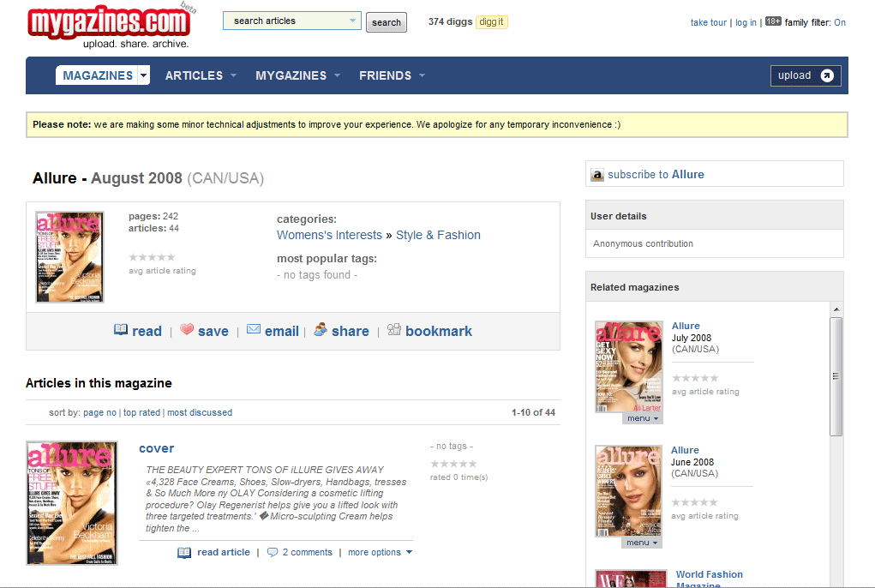Click Anonymous contribution text
This screenshot has width=875, height=588.
tap(643, 243)
